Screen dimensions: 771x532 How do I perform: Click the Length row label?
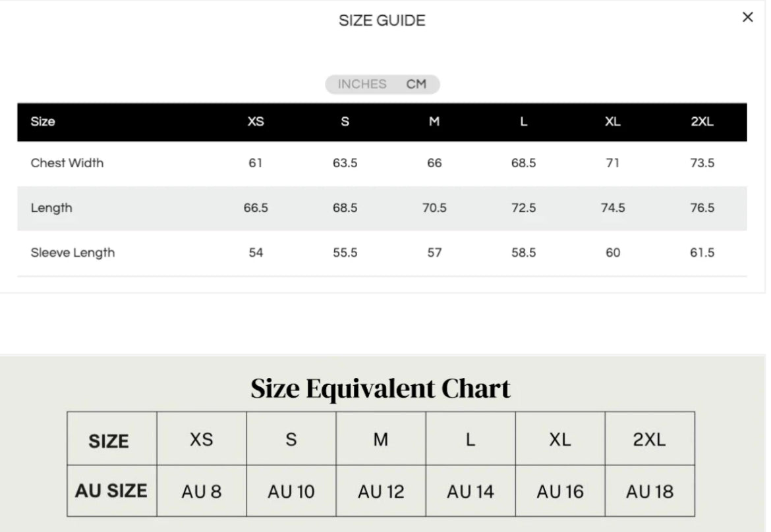[x=51, y=208]
